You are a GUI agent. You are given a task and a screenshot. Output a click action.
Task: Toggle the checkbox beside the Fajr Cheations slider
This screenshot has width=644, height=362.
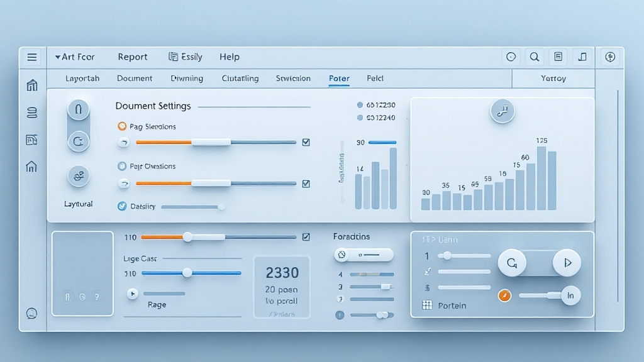point(306,184)
